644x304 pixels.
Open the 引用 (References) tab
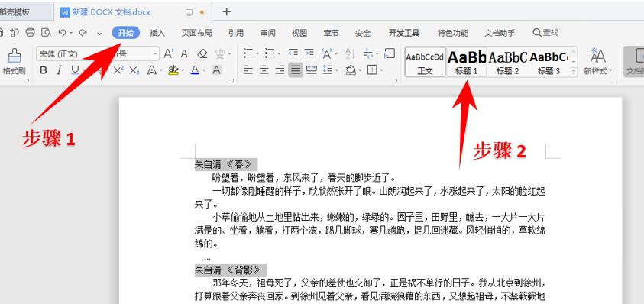click(236, 33)
